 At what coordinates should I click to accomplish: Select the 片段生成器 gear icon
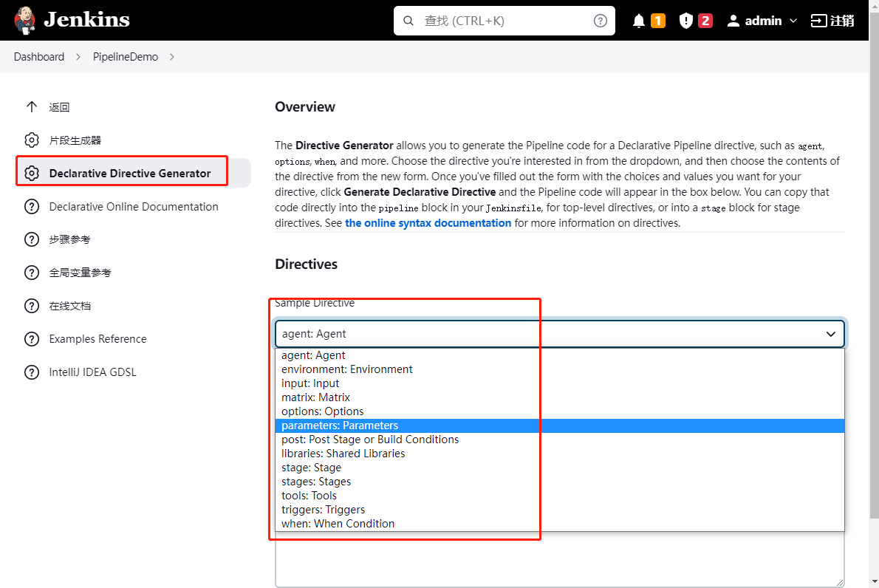pos(32,140)
